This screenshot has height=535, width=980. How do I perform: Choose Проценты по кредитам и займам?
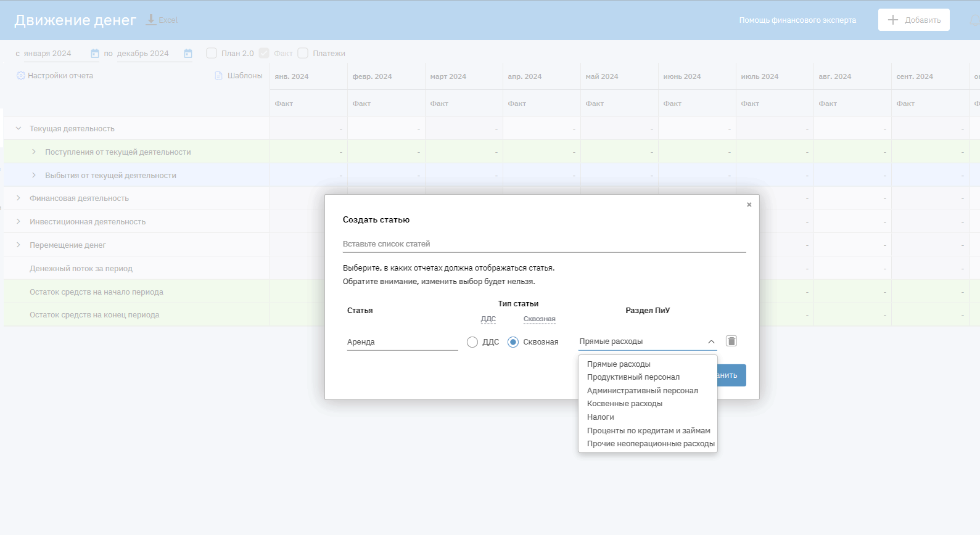[x=649, y=431]
